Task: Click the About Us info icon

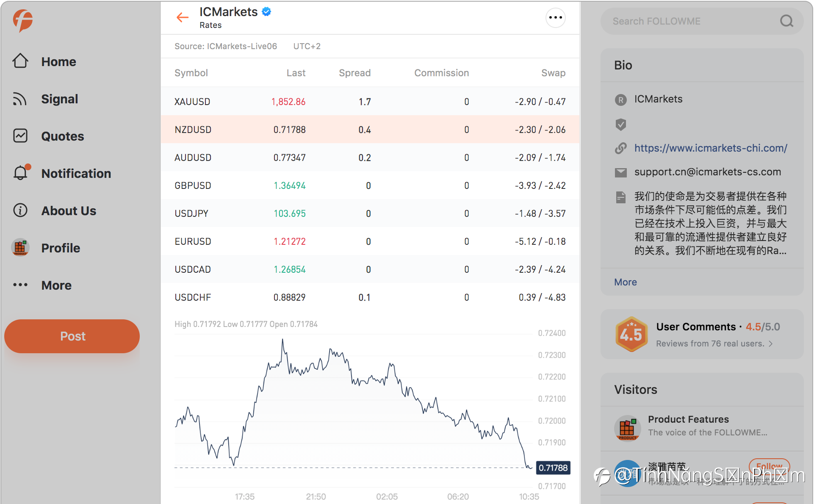Action: coord(20,210)
